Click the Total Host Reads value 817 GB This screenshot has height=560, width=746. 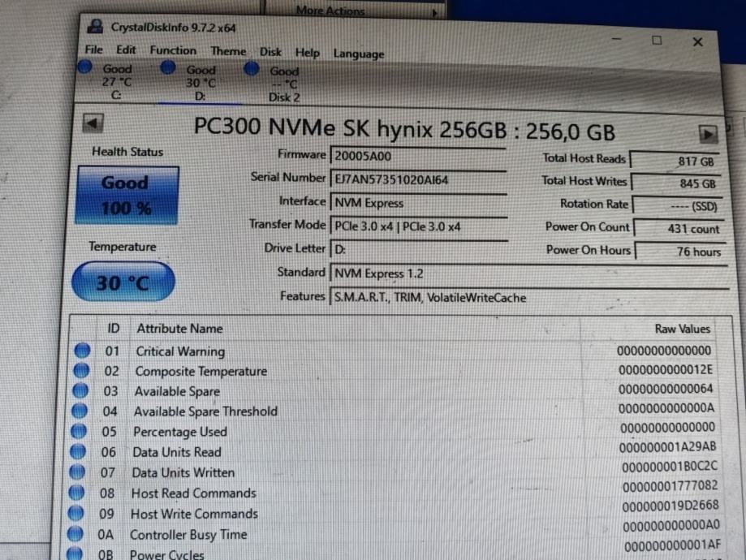tap(675, 161)
